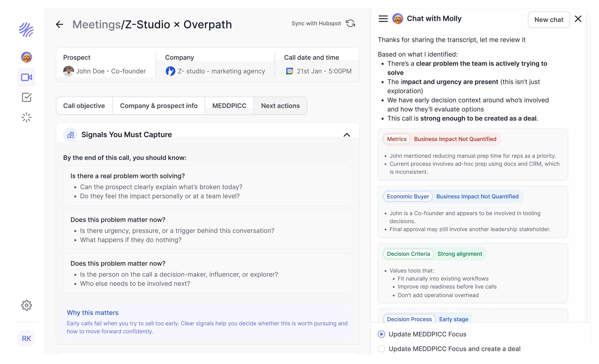Open the chat hamburger menu
The height and width of the screenshot is (364, 599).
[x=383, y=19]
